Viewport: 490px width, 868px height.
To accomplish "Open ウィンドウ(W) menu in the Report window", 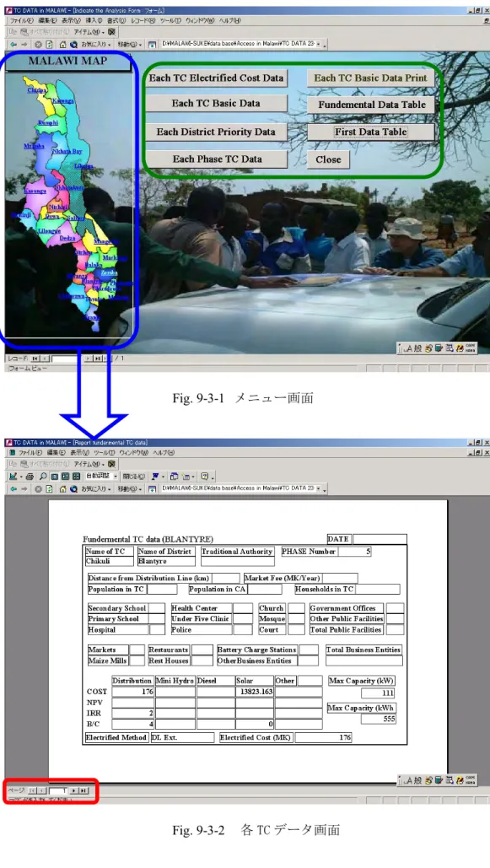I will pyautogui.click(x=133, y=453).
